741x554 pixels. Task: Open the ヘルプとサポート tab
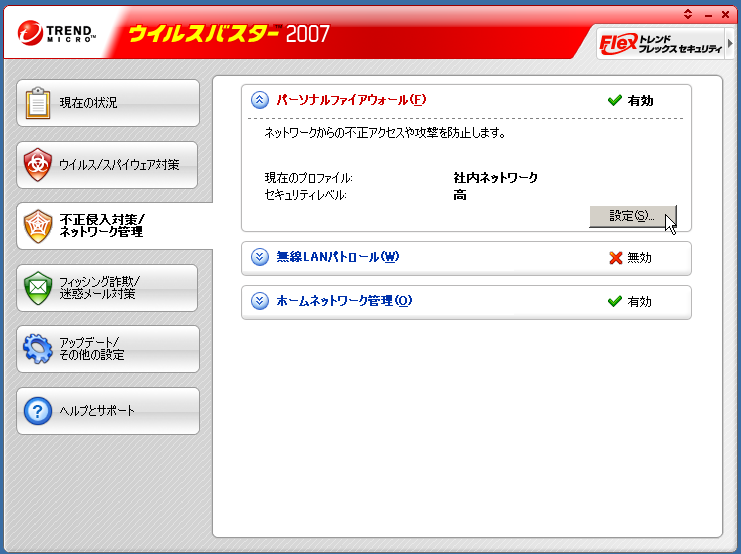(108, 411)
